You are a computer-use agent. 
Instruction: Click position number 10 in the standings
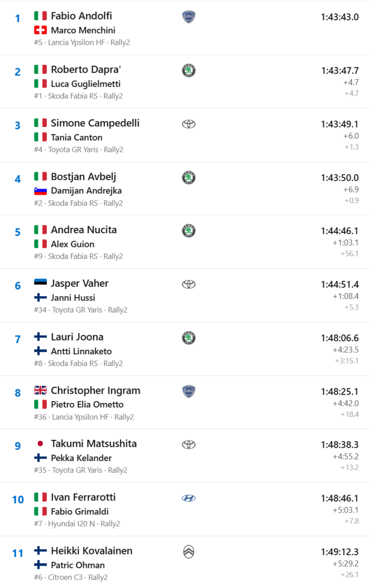tap(18, 499)
